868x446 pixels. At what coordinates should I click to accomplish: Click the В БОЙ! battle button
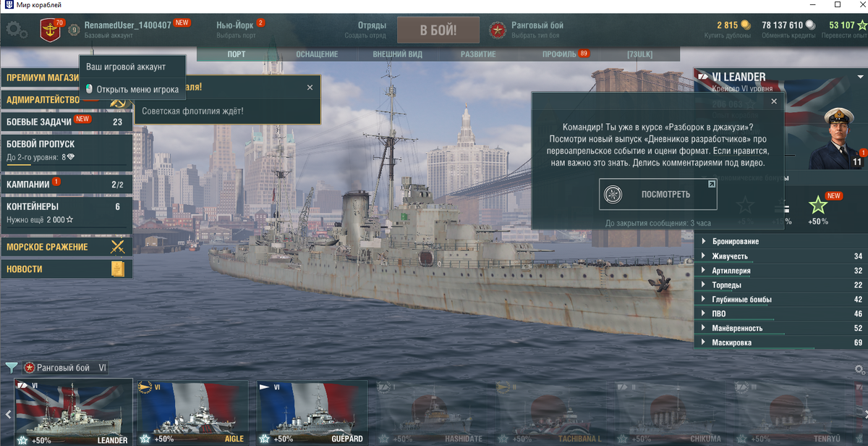coord(438,30)
